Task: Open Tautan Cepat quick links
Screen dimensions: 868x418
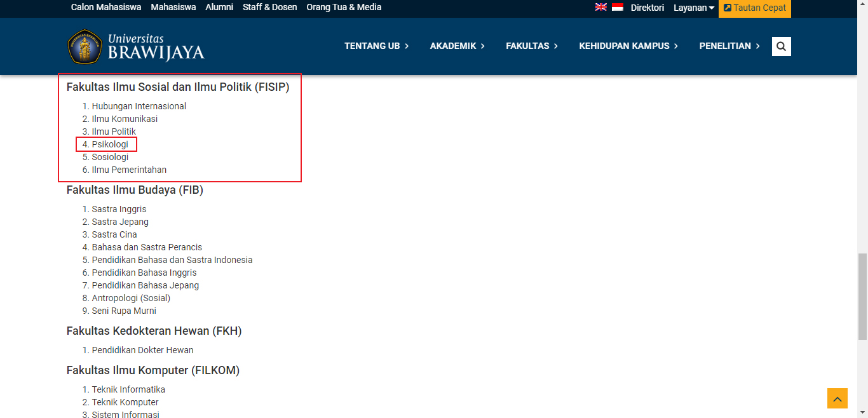Action: coord(755,8)
